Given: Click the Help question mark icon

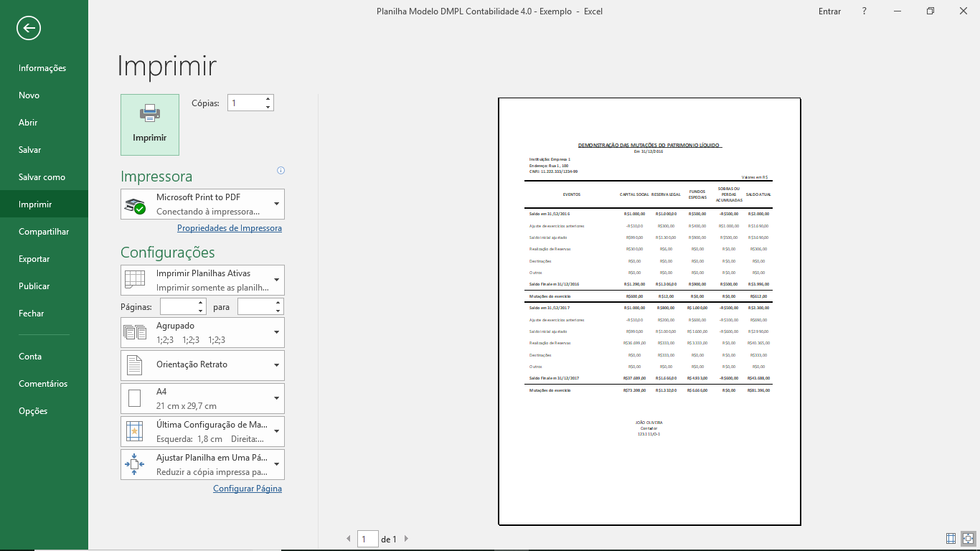Looking at the screenshot, I should click(x=864, y=11).
